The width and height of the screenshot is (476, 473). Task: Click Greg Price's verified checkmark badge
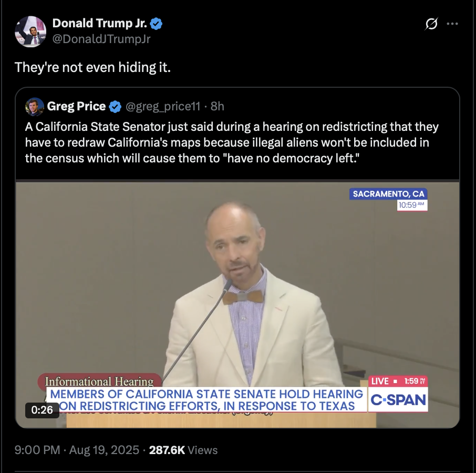point(115,107)
